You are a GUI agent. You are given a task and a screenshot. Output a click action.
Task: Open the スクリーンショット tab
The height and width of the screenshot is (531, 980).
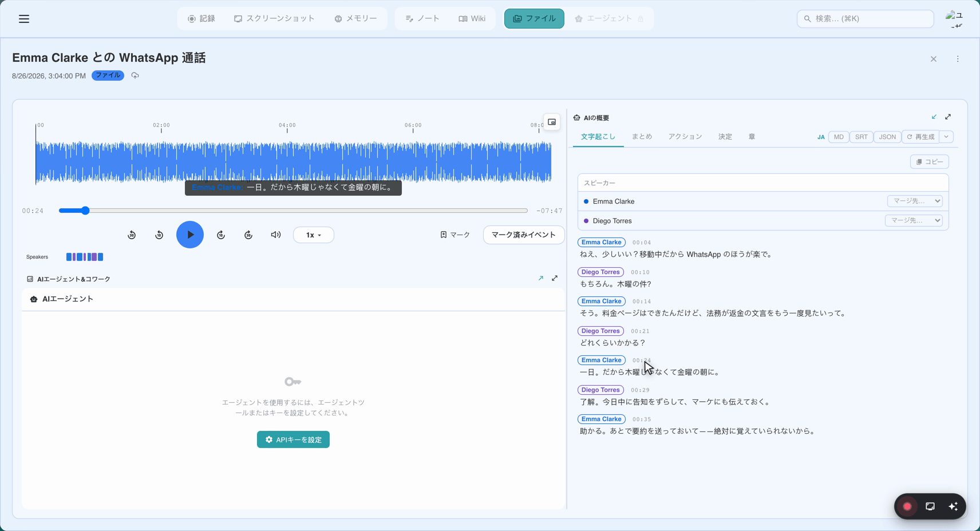[274, 19]
